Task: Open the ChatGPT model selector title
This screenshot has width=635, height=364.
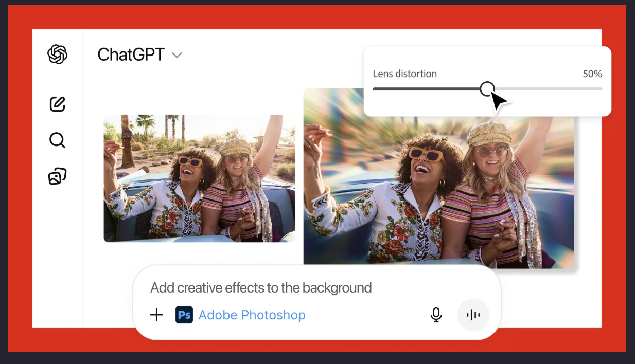Action: [x=131, y=54]
